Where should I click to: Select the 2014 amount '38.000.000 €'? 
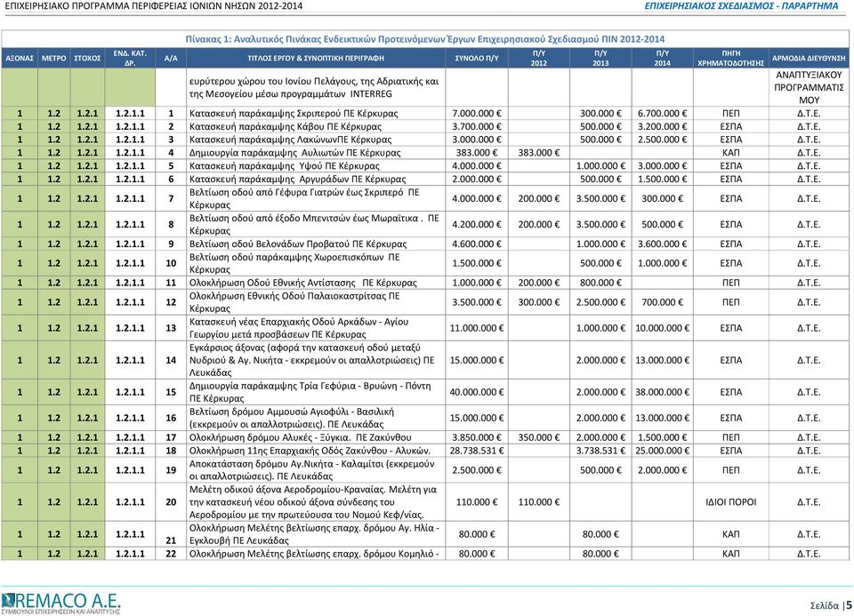[662, 392]
